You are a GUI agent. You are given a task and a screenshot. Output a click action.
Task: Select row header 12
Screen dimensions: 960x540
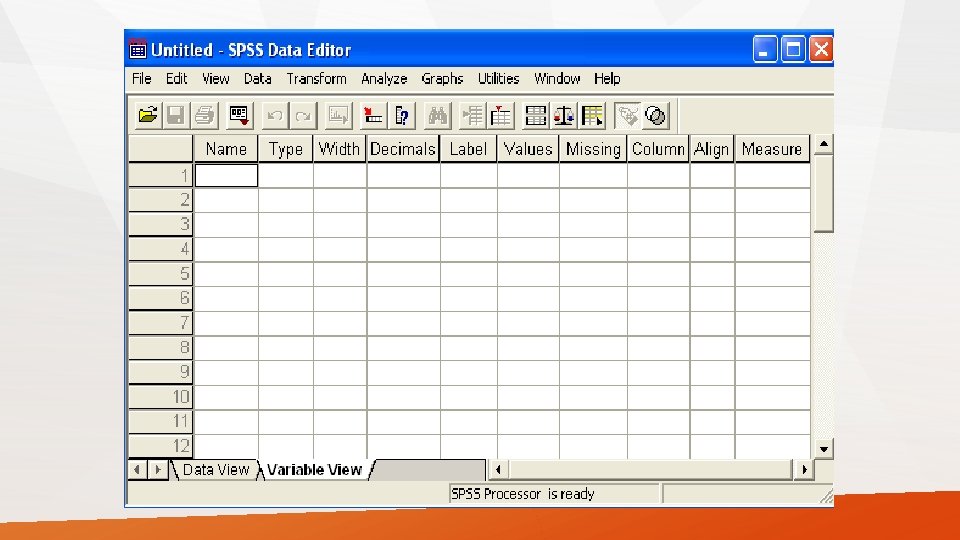[x=160, y=446]
